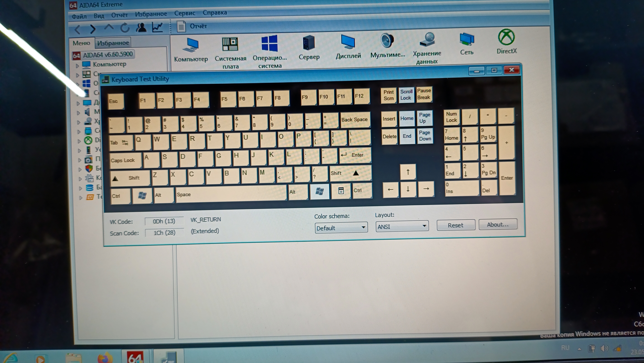This screenshot has height=363, width=644.
Task: Click the F12 key on the virtual keyboard
Action: coord(362,96)
